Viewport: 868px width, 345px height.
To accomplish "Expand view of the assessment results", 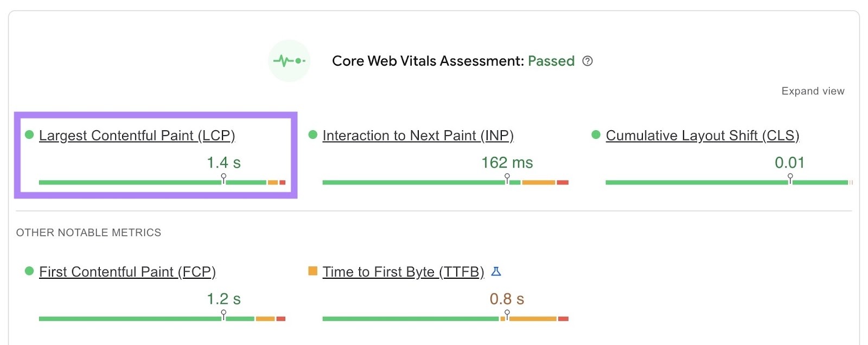I will tap(813, 91).
